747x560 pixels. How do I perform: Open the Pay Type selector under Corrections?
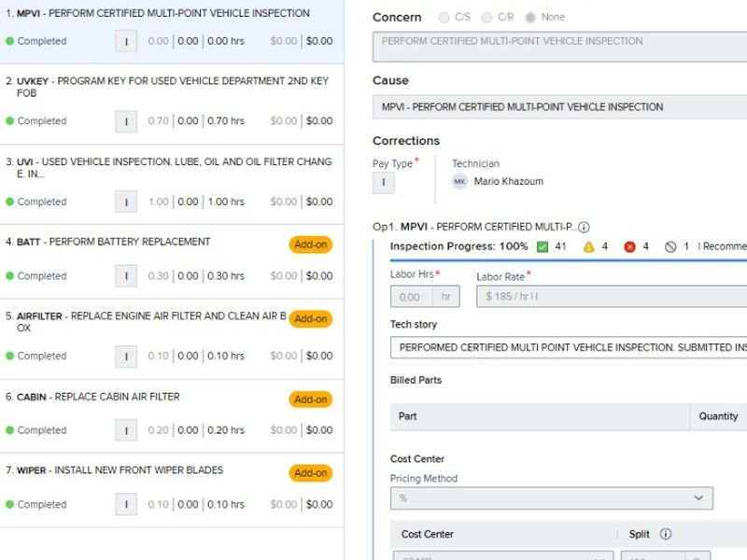pyautogui.click(x=384, y=183)
